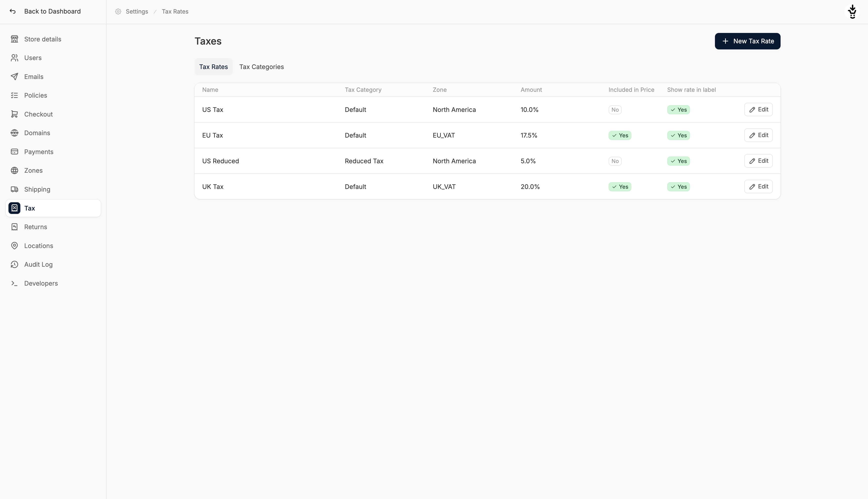Click the settings gear icon in breadcrumb
868x499 pixels.
click(118, 12)
